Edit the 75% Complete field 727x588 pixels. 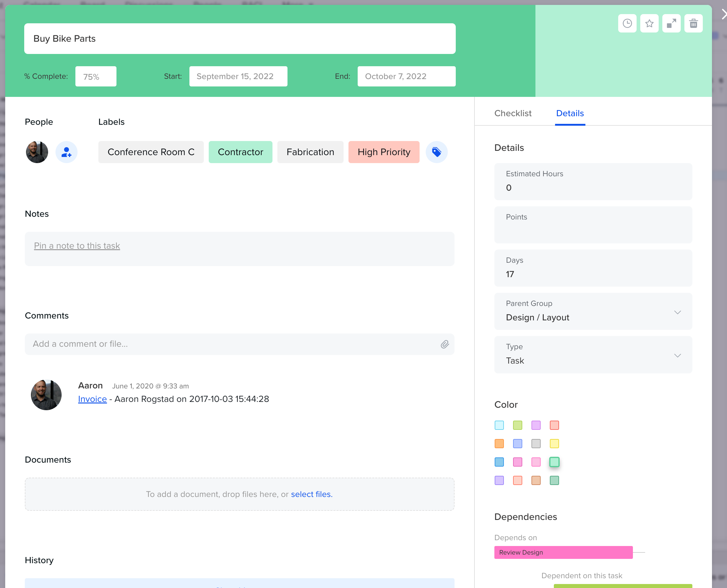[96, 76]
